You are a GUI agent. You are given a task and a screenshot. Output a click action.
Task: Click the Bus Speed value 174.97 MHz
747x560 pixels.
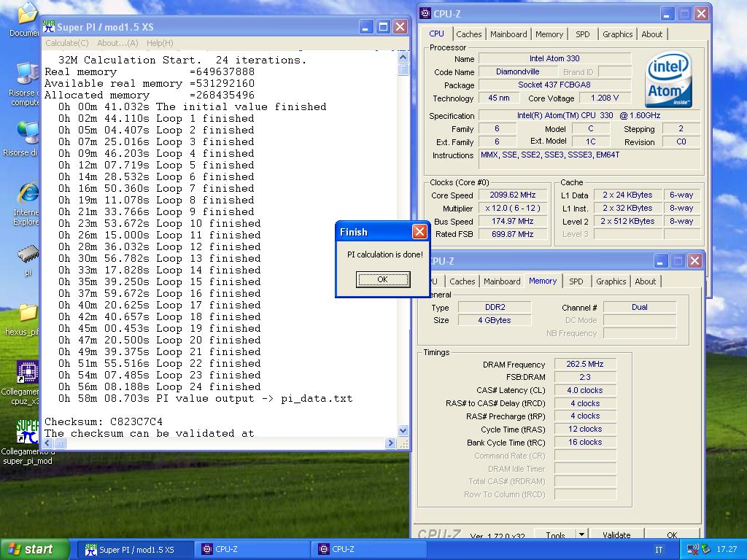513,221
